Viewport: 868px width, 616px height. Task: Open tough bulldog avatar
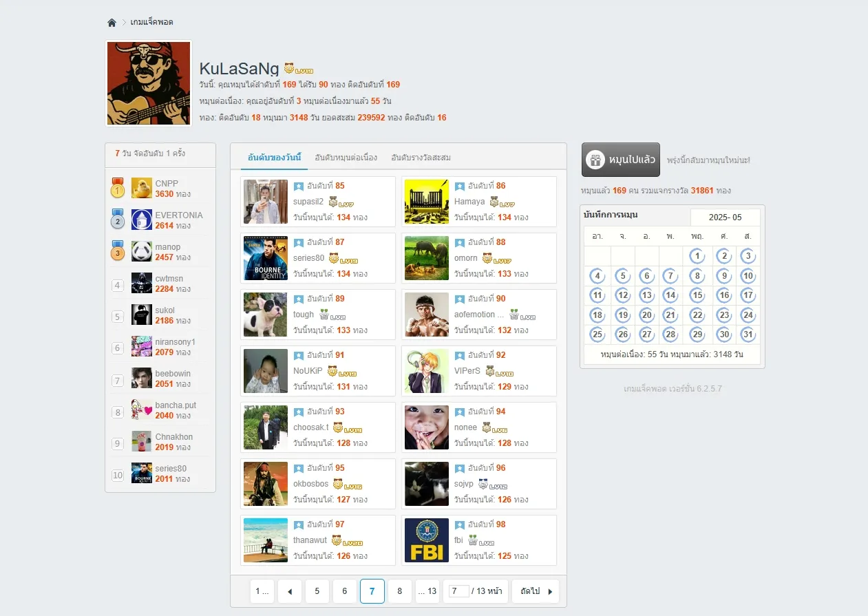[x=266, y=315]
